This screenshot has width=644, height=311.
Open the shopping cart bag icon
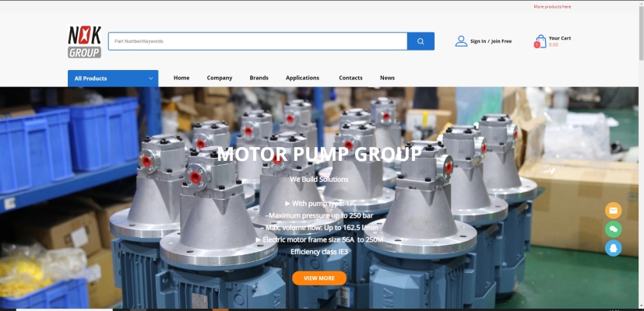coord(541,41)
